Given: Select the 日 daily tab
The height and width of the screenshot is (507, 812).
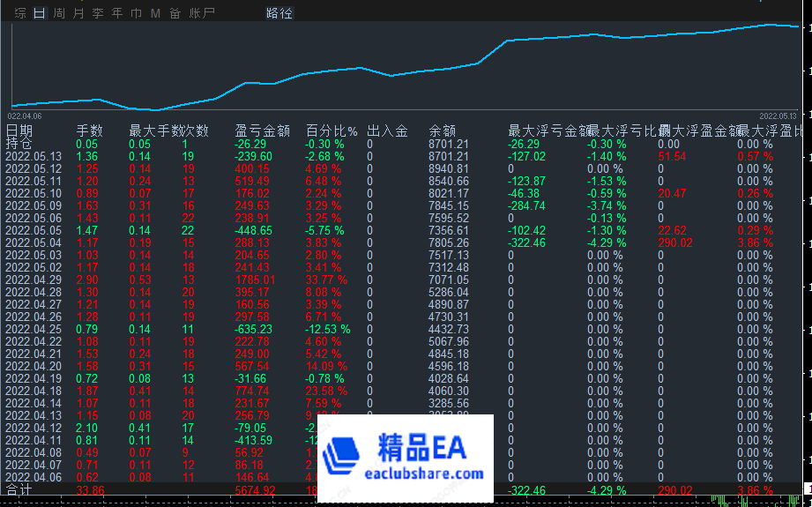Looking at the screenshot, I should 40,13.
